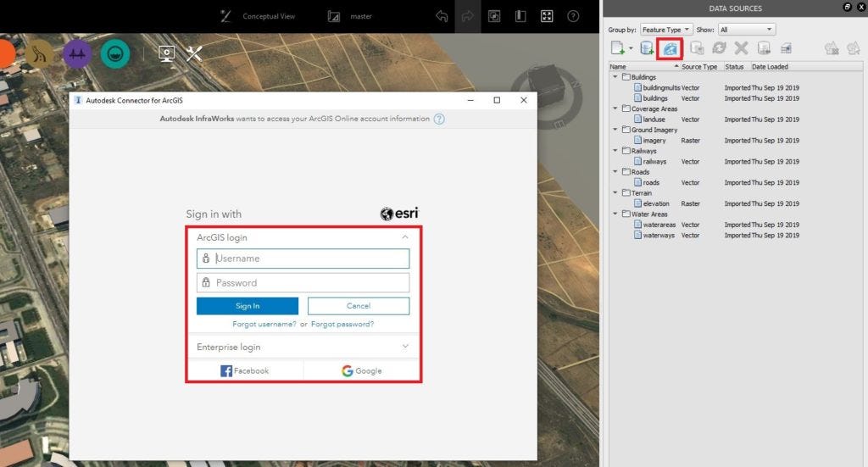Screen dimensions: 868x467
Task: Click the Conceptual View pencil icon
Action: (225, 16)
